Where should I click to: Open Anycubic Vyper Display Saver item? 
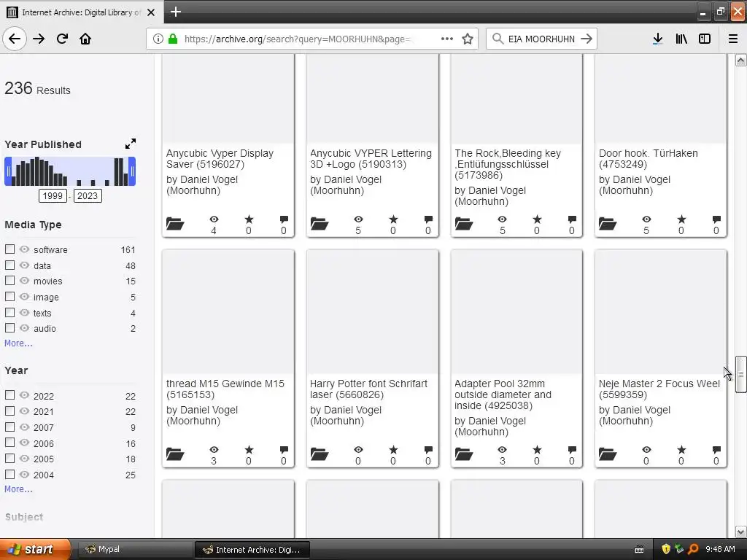[x=220, y=158]
